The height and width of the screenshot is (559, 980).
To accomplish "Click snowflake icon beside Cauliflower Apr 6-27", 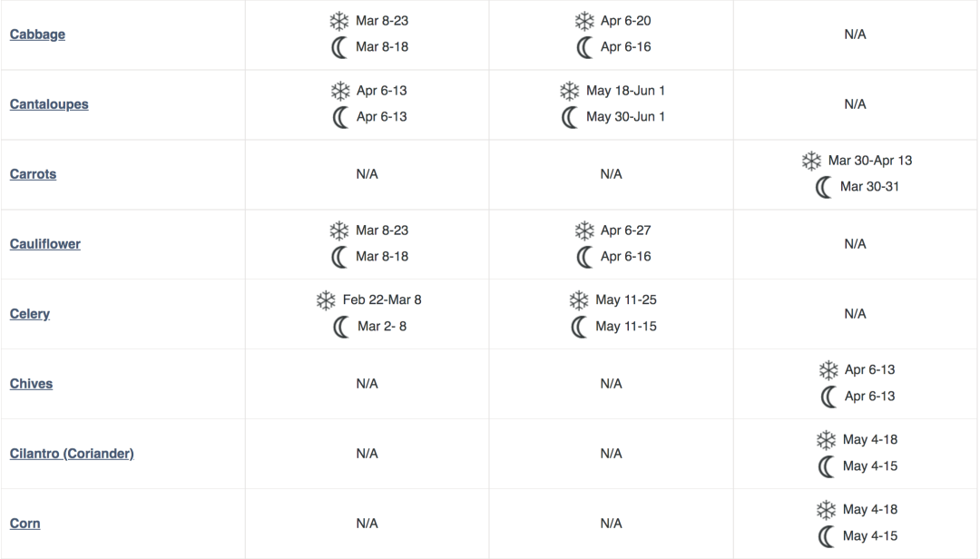I will pyautogui.click(x=584, y=230).
